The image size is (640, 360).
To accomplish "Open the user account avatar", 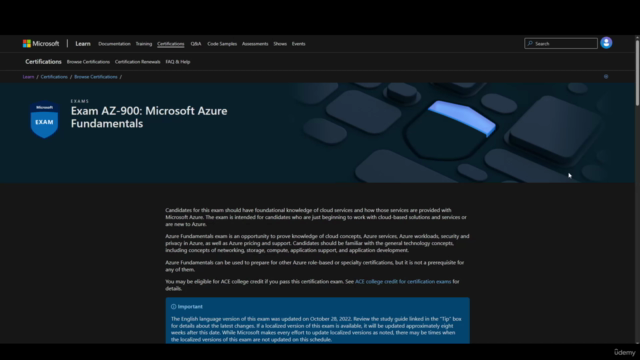I will (x=606, y=43).
